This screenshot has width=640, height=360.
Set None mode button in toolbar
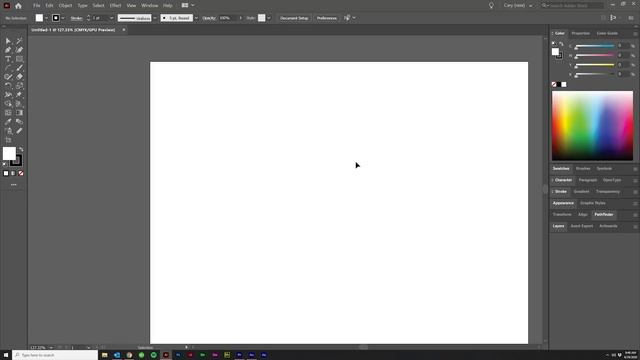[21, 173]
